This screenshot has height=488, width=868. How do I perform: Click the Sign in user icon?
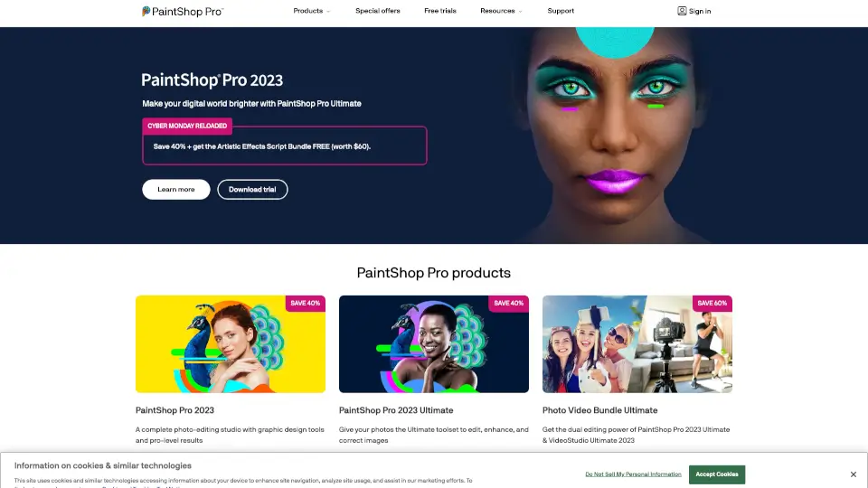click(682, 11)
